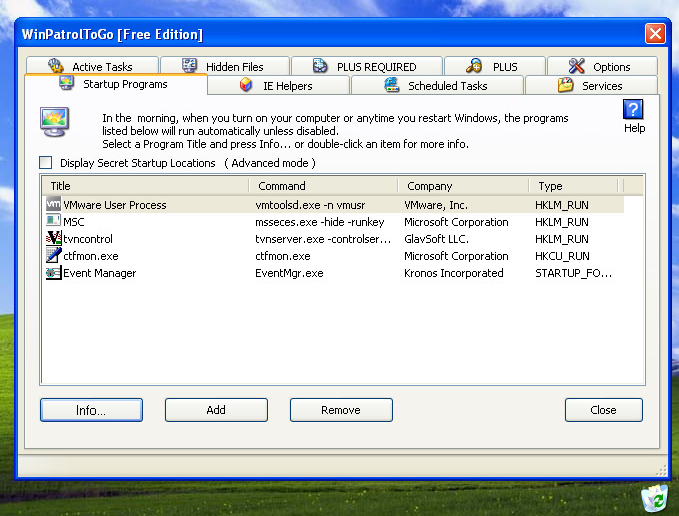This screenshot has height=516, width=679.
Task: Click the MSC entry icon
Action: (54, 222)
